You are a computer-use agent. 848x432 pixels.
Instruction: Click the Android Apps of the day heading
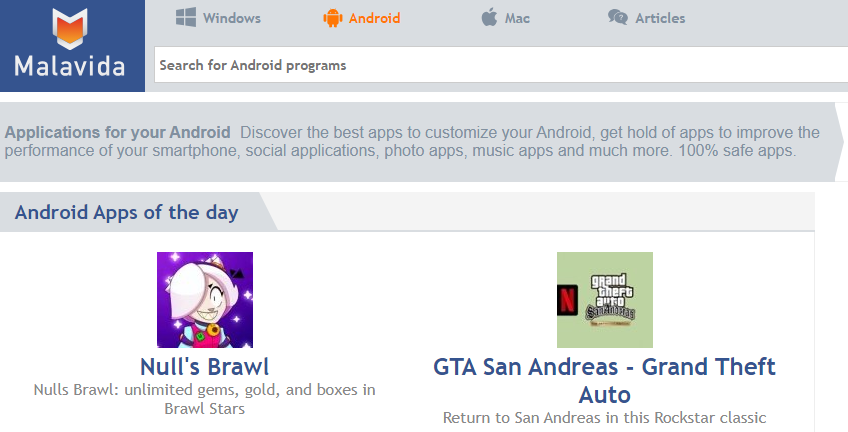pyautogui.click(x=127, y=212)
